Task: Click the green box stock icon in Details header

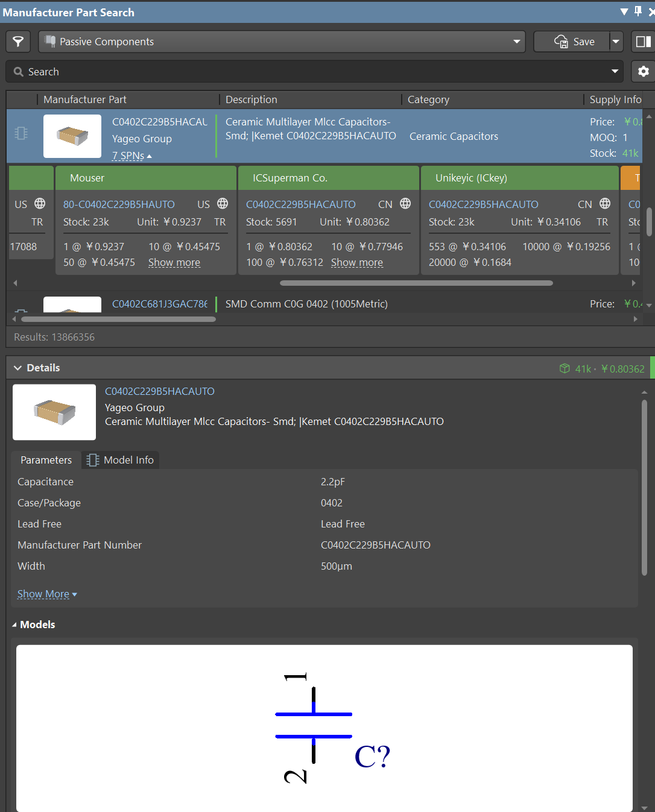Action: point(565,368)
